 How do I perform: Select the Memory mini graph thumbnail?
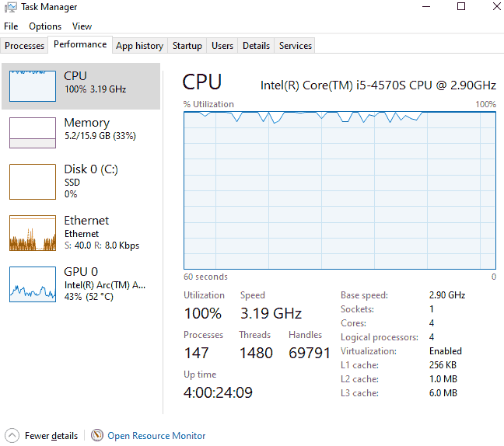pos(33,133)
